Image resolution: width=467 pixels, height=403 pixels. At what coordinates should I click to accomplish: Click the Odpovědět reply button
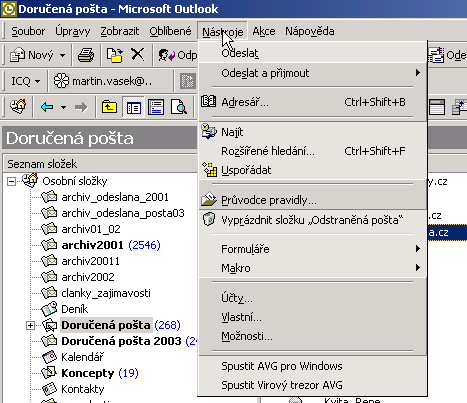tap(178, 55)
